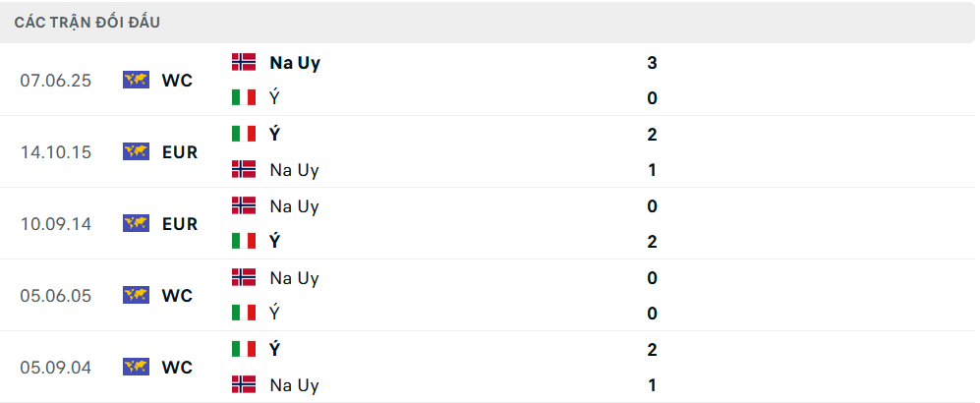
Task: Click the 'CÁC TRẬN ĐỐI ĐẦU' section header
Action: (87, 22)
